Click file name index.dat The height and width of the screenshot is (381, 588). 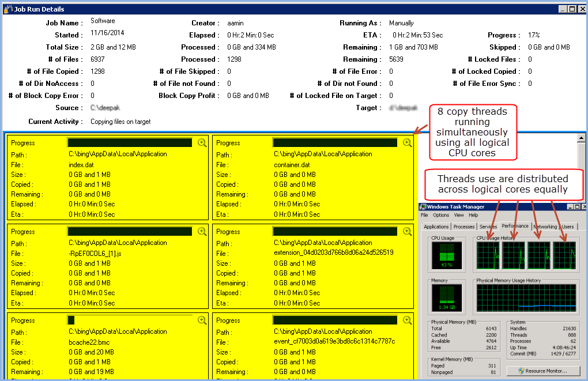(81, 165)
